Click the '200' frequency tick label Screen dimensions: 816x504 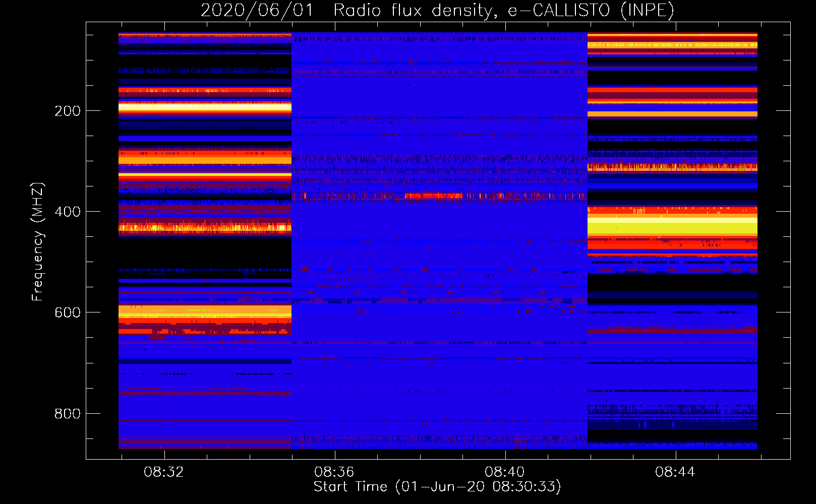[x=68, y=111]
